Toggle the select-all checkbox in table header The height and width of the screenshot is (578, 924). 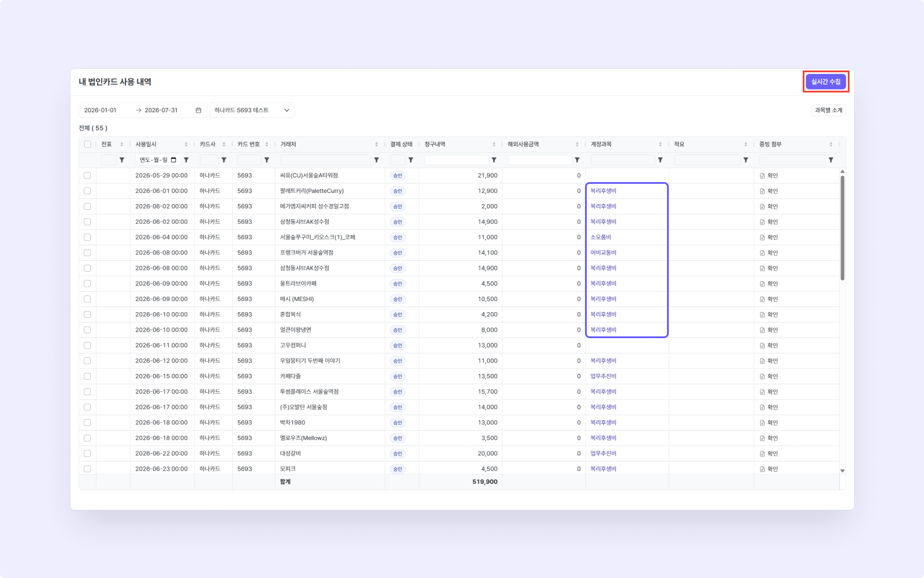tap(88, 144)
